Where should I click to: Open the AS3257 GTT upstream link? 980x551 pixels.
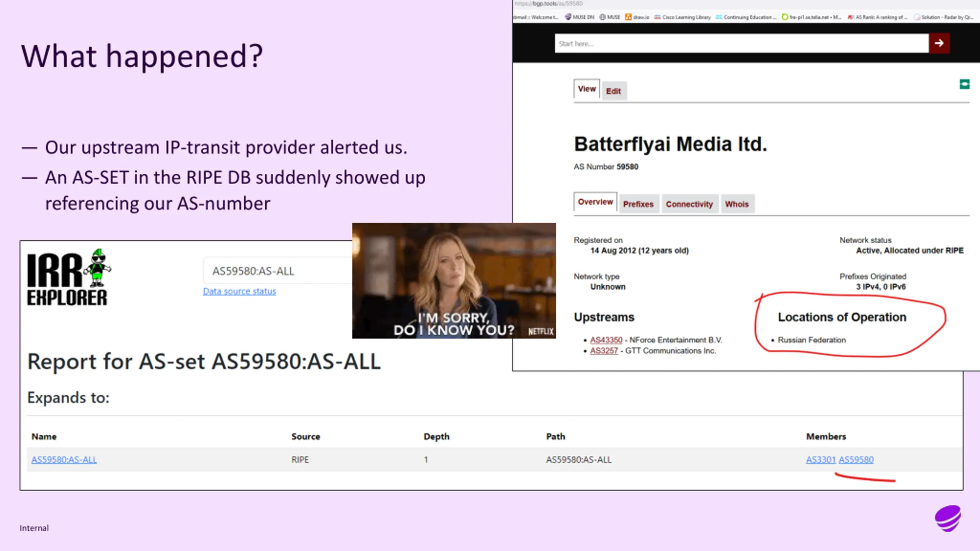pos(604,351)
